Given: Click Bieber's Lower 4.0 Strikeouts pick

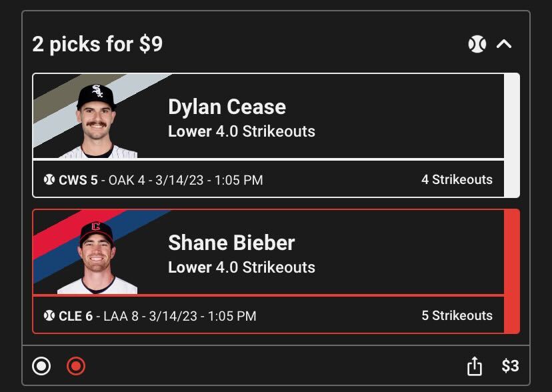Looking at the screenshot, I should tap(241, 267).
